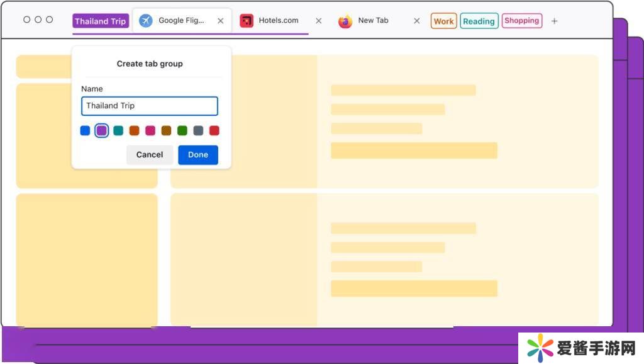Cancel the tab group creation
The image size is (644, 364).
click(x=150, y=155)
